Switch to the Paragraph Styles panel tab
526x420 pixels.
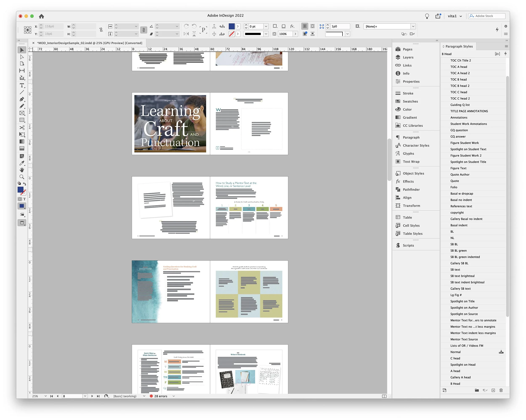point(459,46)
